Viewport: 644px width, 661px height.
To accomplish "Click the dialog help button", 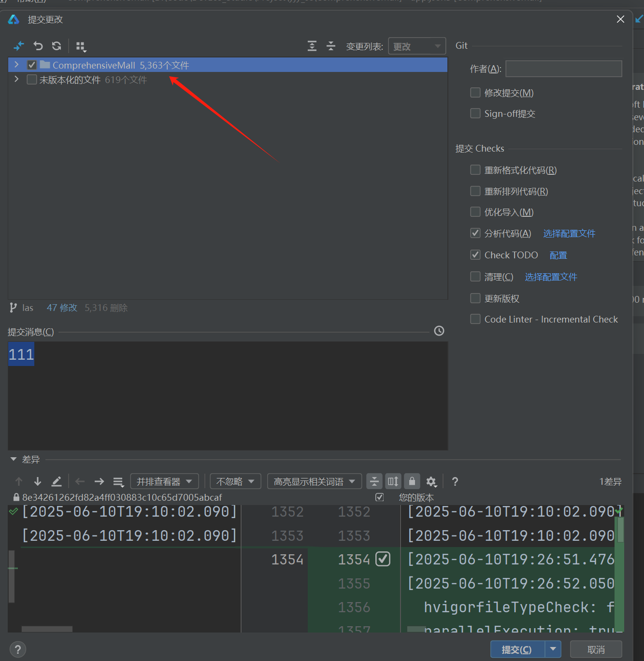I will [18, 649].
